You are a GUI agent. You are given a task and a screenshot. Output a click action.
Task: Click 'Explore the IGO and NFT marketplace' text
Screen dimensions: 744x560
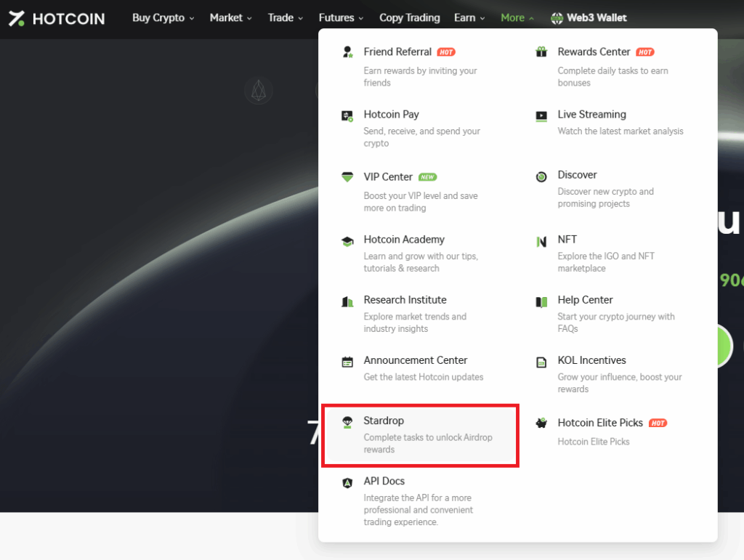[x=606, y=262]
